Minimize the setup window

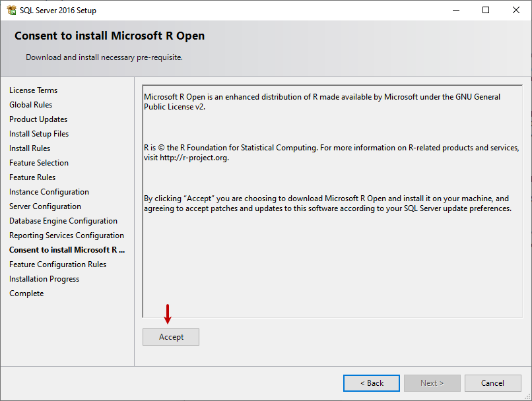click(x=455, y=11)
